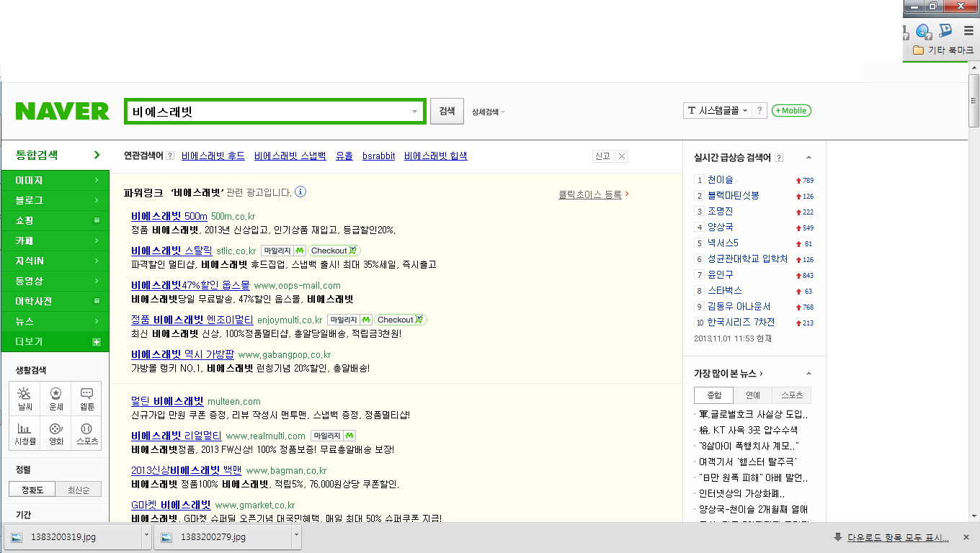Click the 검색 search button
980x553 pixels.
click(447, 112)
